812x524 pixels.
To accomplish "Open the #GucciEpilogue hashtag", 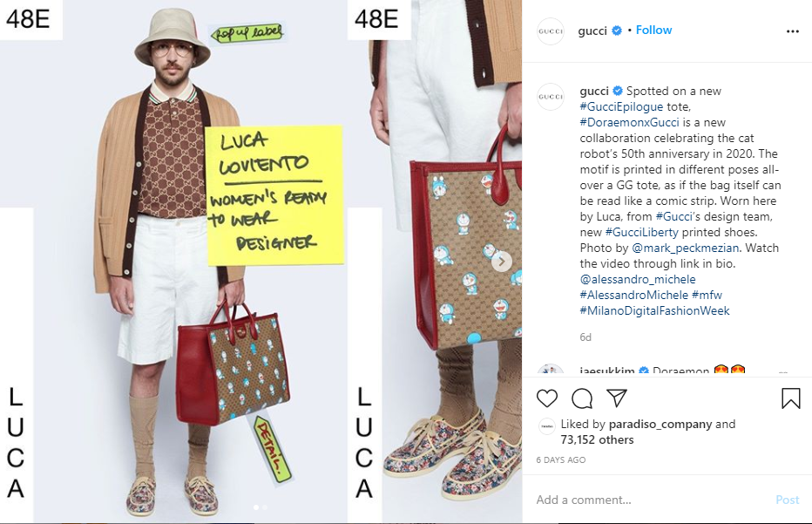I will 621,106.
